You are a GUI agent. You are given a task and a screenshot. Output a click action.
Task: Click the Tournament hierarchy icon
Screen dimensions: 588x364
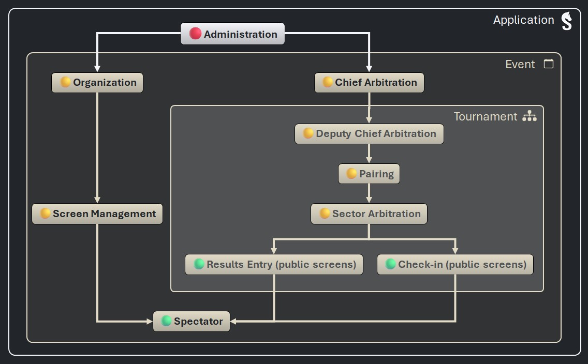[530, 116]
